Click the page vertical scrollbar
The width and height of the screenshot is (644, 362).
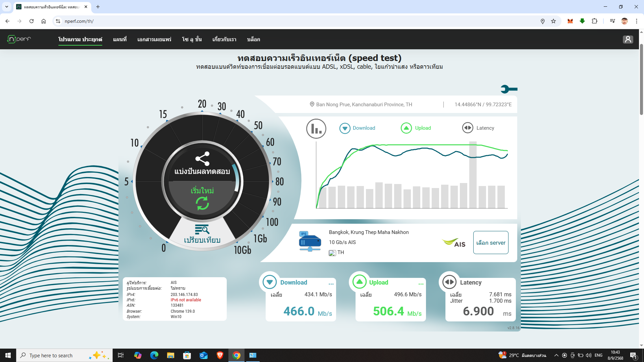click(x=641, y=80)
